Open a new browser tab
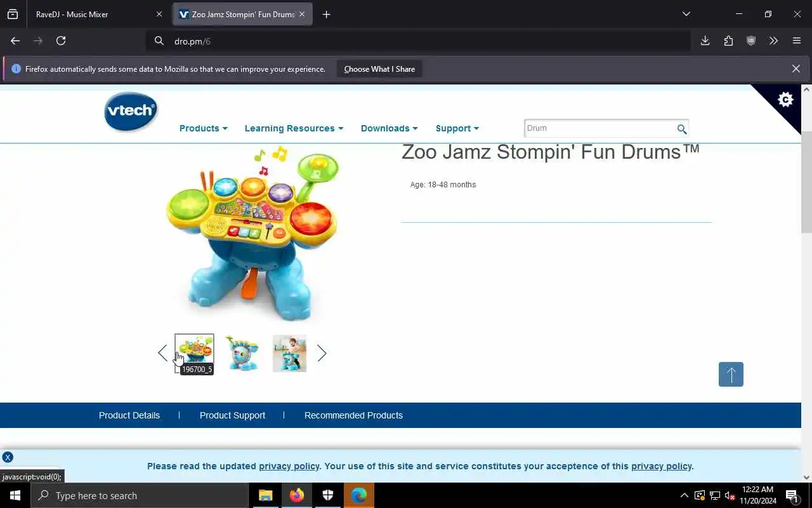This screenshot has width=812, height=508. [326, 14]
